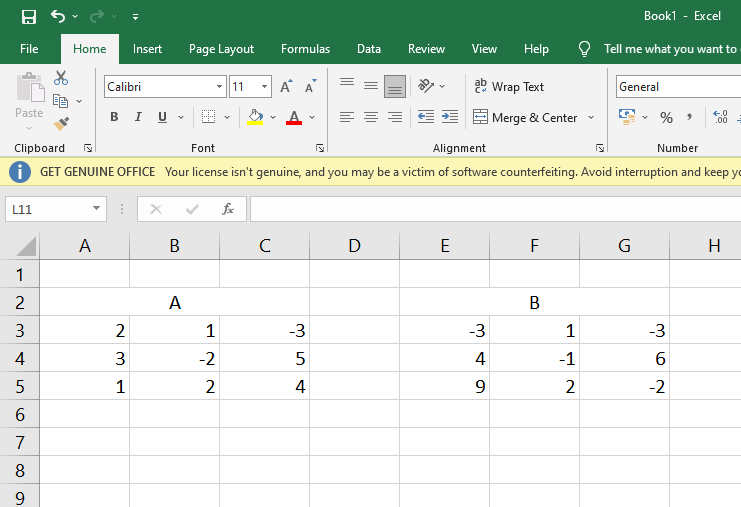Screen dimensions: 741x507
Task: Click the Select All corner triangle
Action: pyautogui.click(x=26, y=246)
